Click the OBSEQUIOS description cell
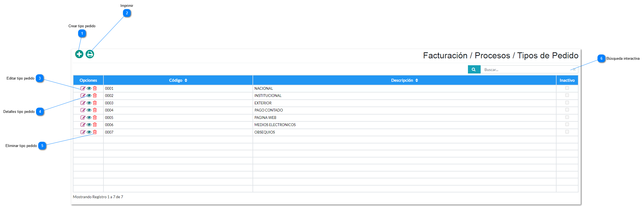Screen dimensions: 644x207 [404, 132]
